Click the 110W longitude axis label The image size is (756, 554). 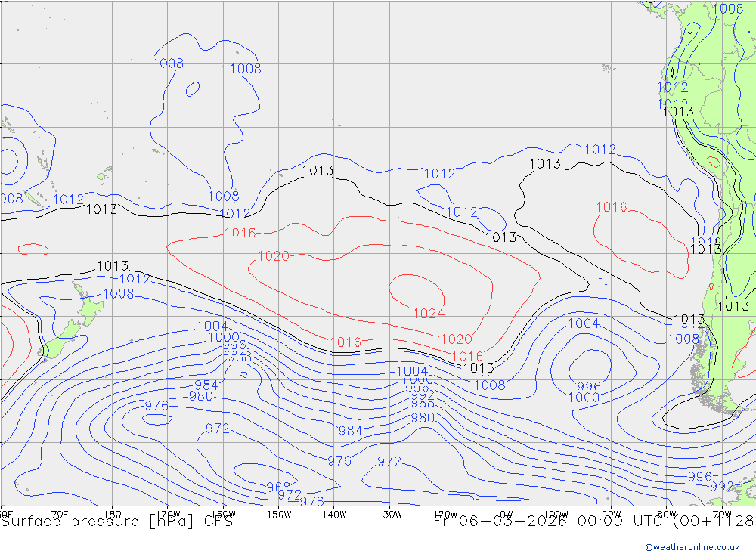(x=500, y=515)
